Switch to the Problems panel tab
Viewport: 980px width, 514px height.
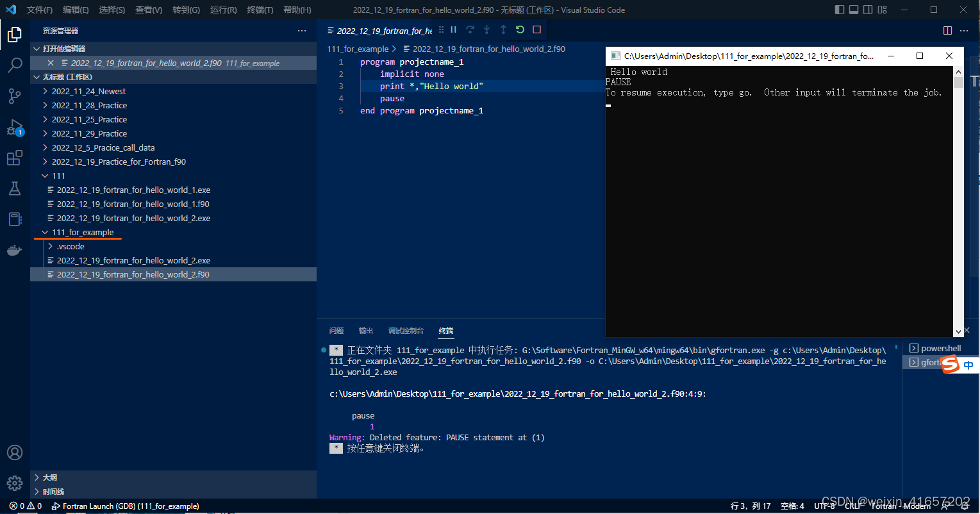point(336,331)
